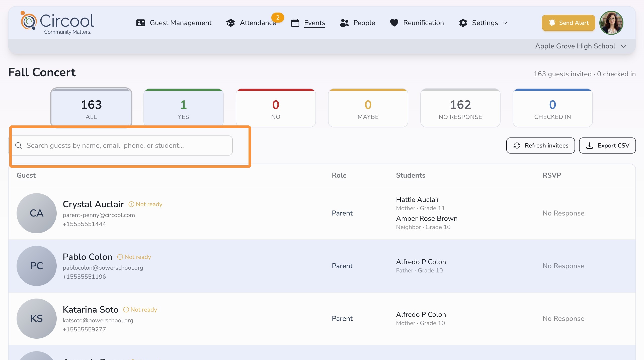Select Alfredo P Colon in Pablo Colon's row
The height and width of the screenshot is (360, 644).
click(421, 262)
